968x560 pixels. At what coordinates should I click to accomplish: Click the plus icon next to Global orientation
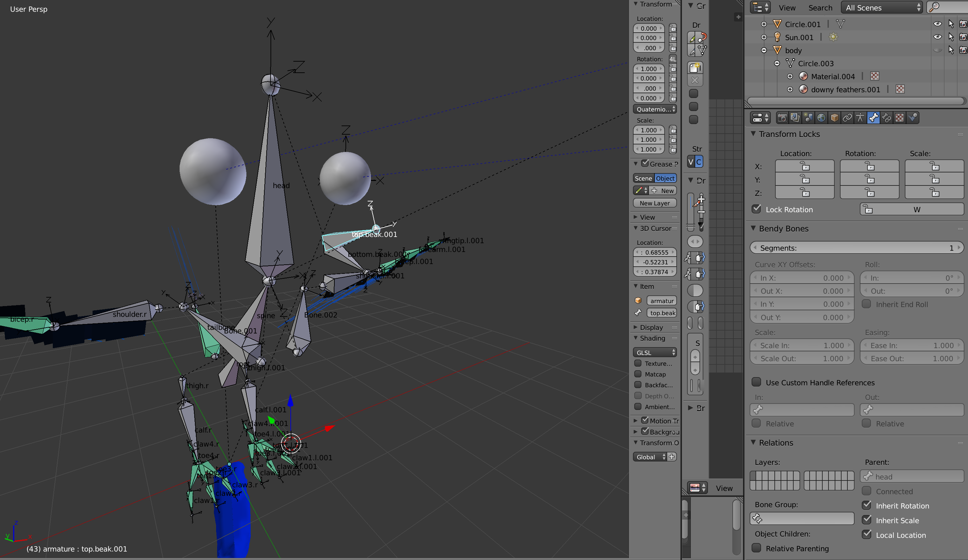[x=672, y=457]
